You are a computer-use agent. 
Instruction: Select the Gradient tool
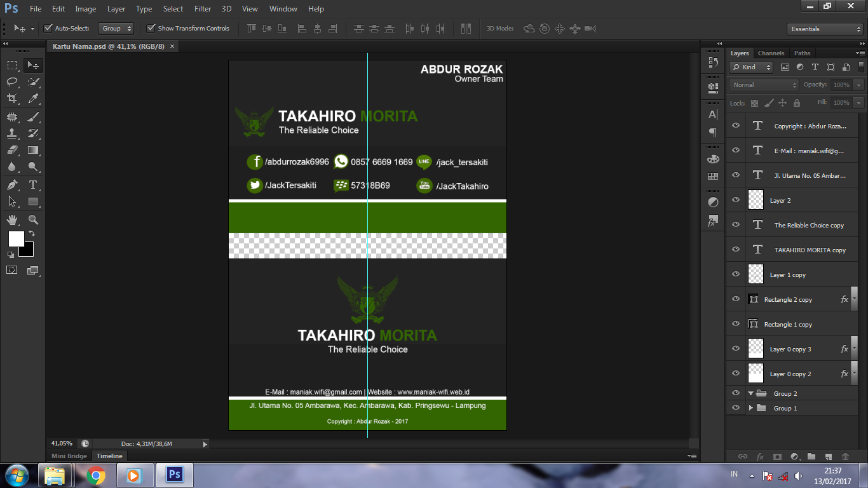(x=33, y=150)
